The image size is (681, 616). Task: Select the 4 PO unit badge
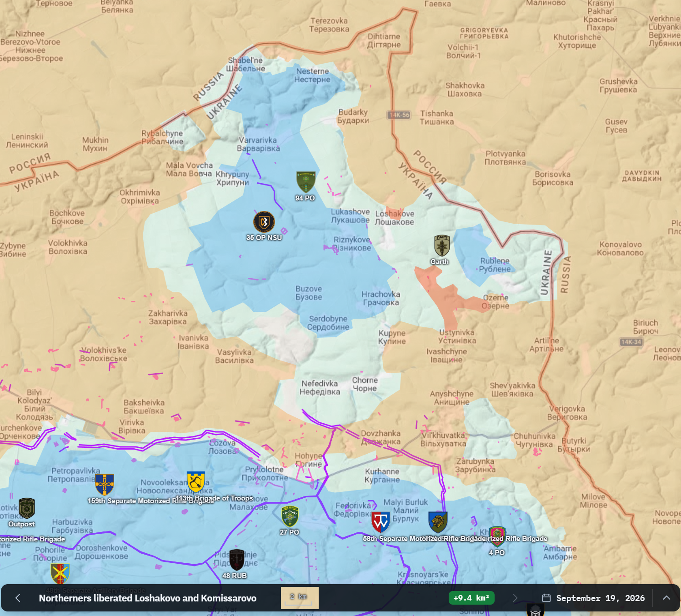tap(497, 537)
